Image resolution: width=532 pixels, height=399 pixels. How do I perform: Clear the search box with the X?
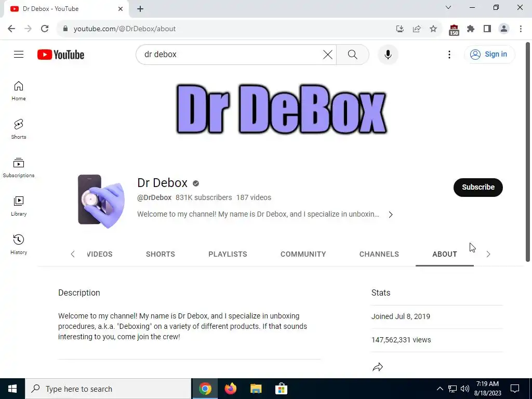coord(328,54)
